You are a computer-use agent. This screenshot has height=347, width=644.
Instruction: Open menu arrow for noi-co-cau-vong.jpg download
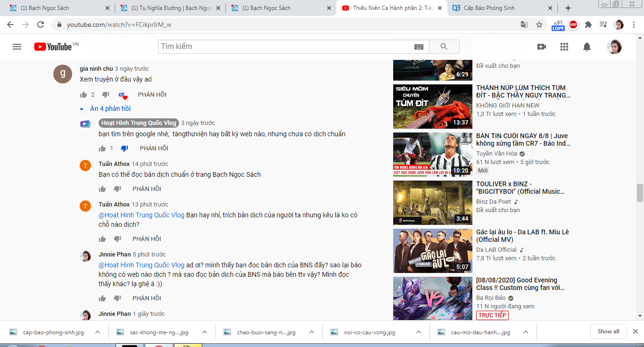click(419, 332)
